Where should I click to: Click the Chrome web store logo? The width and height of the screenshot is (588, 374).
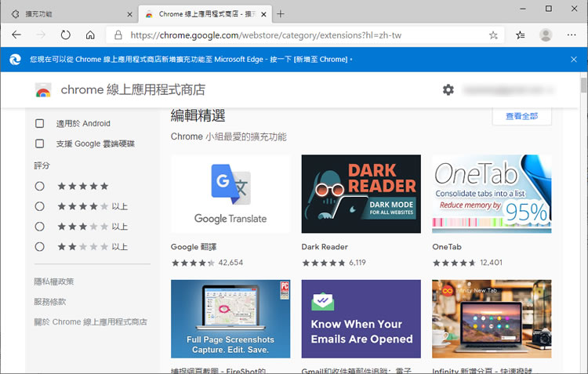(x=43, y=90)
